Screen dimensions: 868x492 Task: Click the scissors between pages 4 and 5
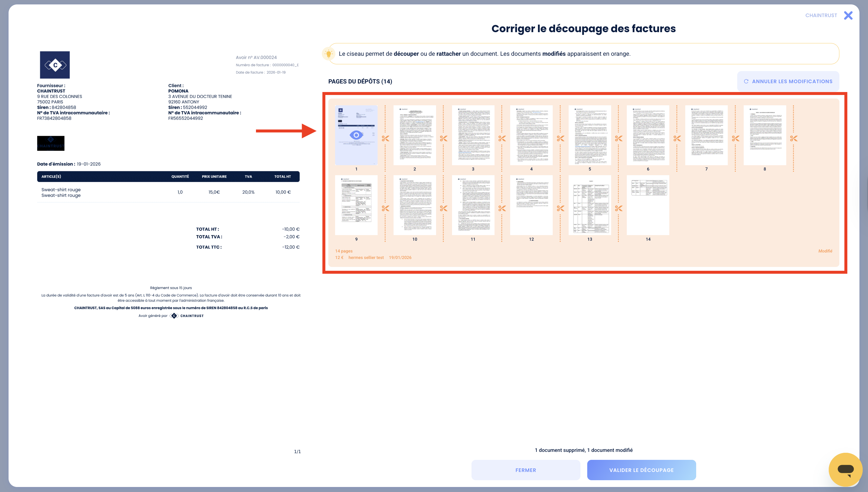coord(561,139)
